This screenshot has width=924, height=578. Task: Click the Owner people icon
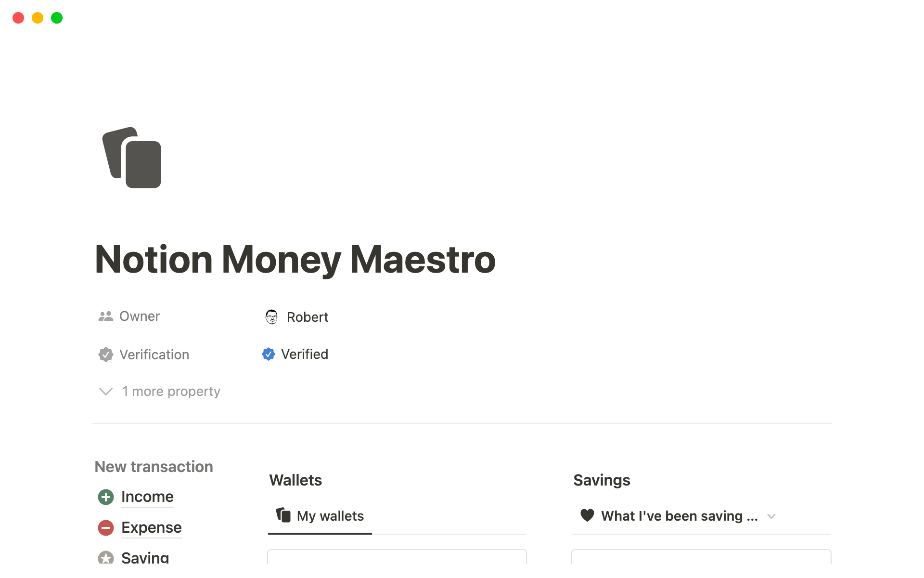[x=106, y=316]
